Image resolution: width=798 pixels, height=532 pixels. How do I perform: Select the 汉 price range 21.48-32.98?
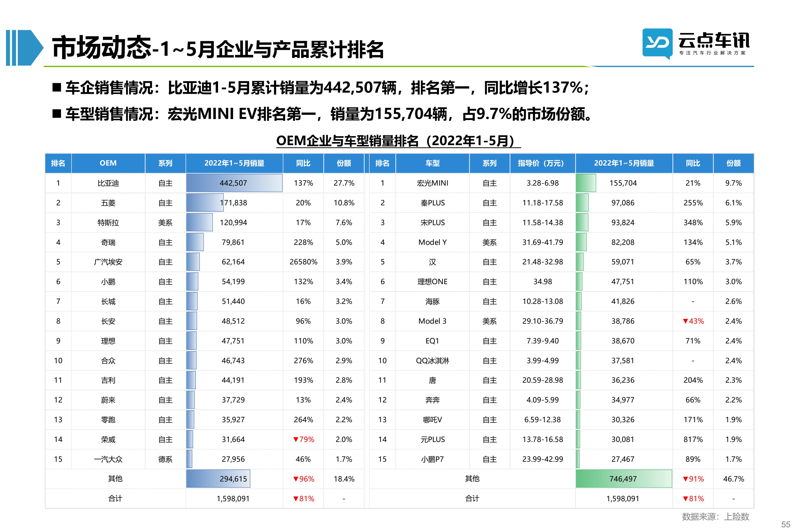(x=542, y=262)
